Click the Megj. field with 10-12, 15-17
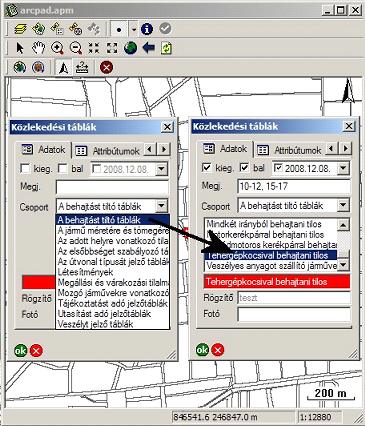Image resolution: width=365 pixels, height=426 pixels. pos(294,186)
